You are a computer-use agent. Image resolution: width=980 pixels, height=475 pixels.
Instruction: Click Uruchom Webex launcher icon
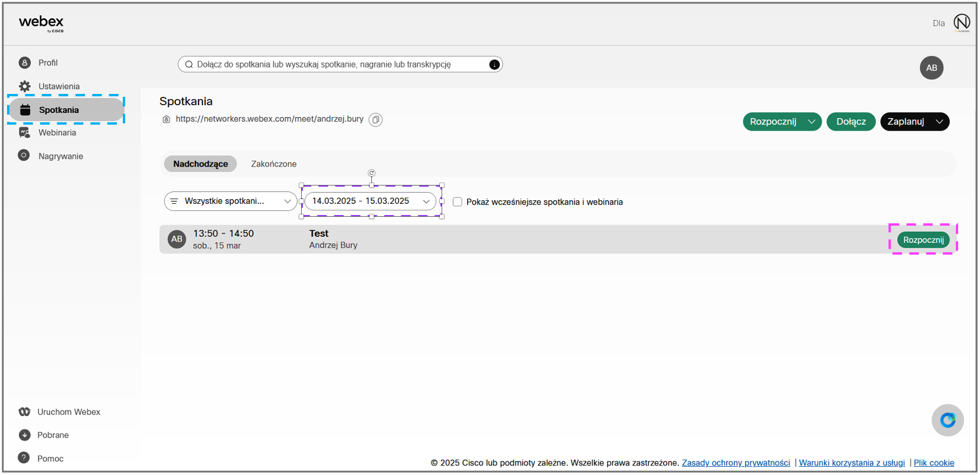click(x=24, y=412)
